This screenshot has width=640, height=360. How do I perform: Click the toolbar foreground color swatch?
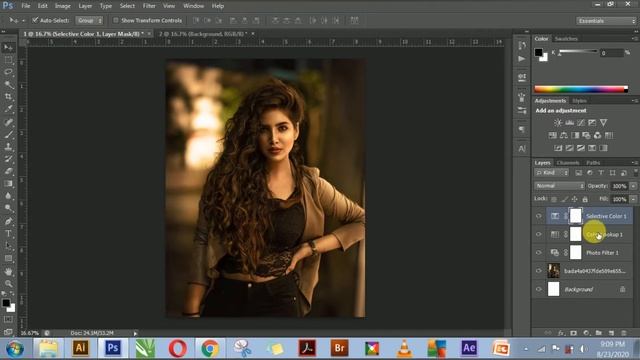[6, 303]
